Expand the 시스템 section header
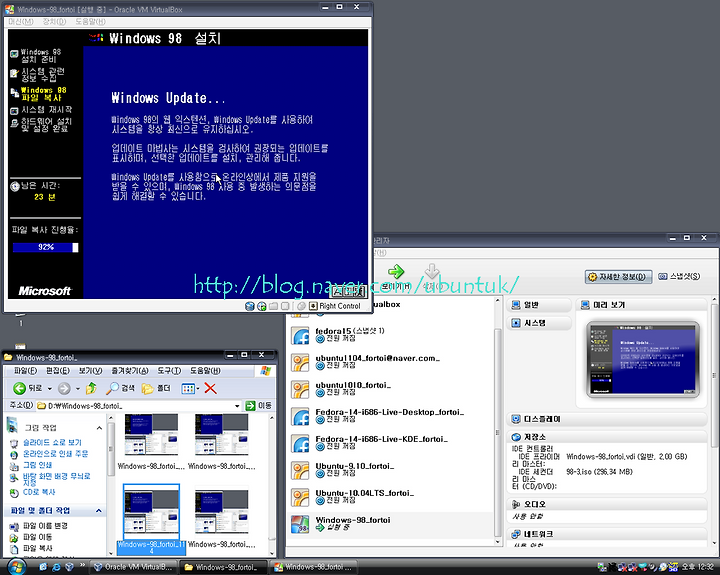This screenshot has width=720, height=575. tap(540, 323)
